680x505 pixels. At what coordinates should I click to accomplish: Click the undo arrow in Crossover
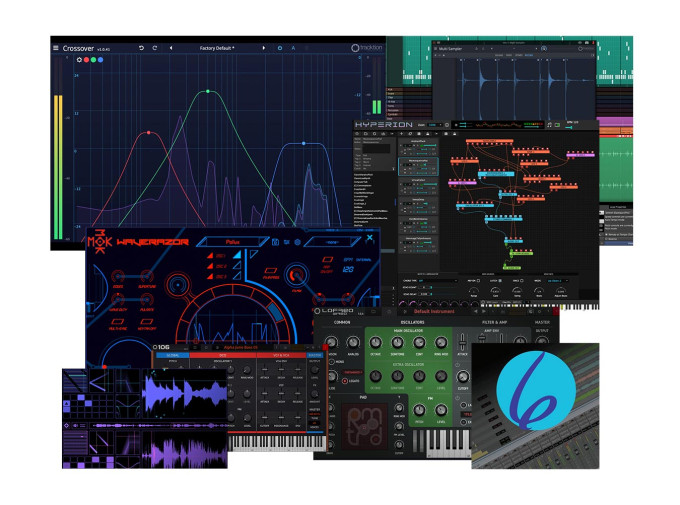point(141,47)
